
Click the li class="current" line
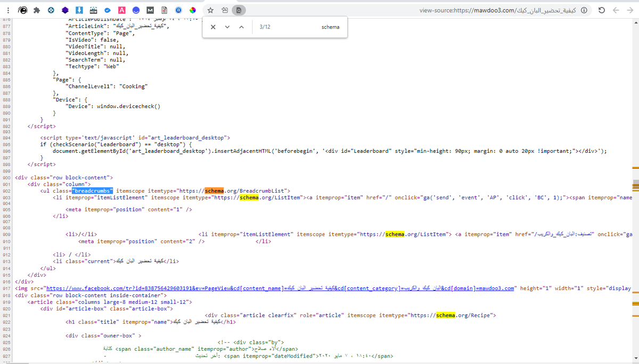pyautogui.click(x=116, y=261)
